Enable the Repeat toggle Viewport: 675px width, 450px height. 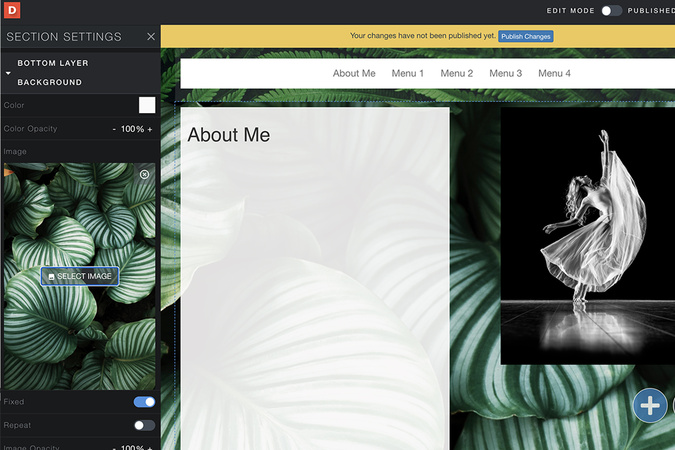(x=144, y=425)
